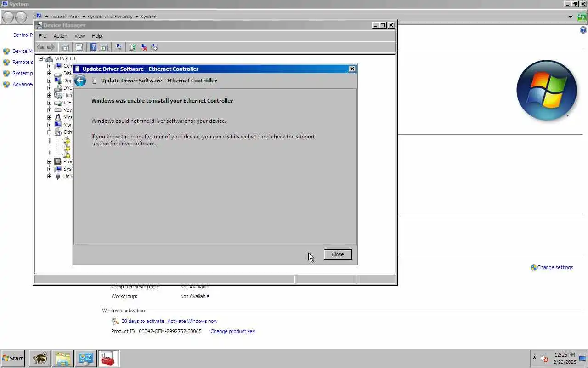This screenshot has height=368, width=588.
Task: Open the Start menu
Action: (13, 358)
